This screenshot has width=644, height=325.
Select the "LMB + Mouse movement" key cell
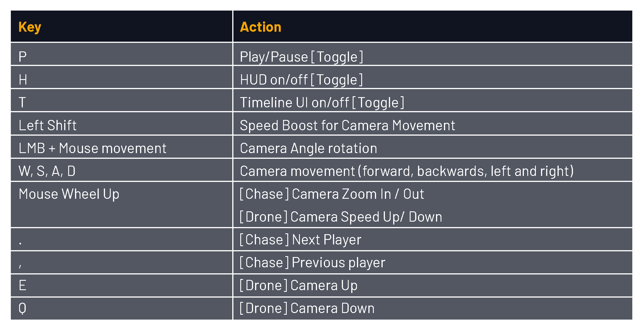[x=92, y=148]
